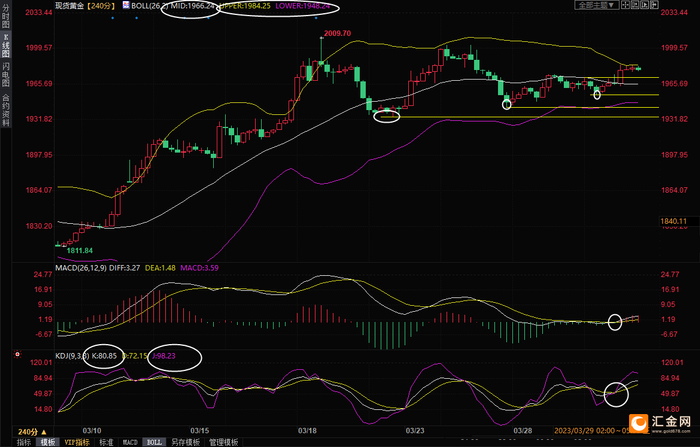The width and height of the screenshot is (700, 447).
Task: Click the 1811.84 low price label
Action: point(79,251)
